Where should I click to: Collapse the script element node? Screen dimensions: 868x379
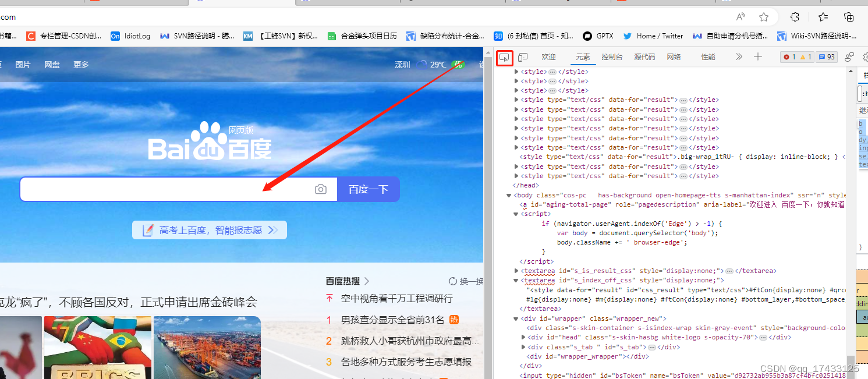[516, 214]
